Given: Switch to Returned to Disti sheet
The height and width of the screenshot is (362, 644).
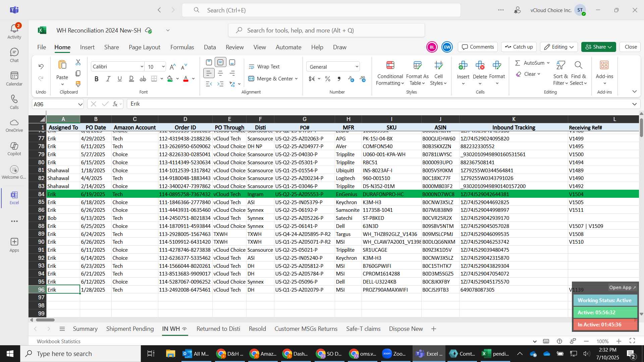Looking at the screenshot, I should (218, 329).
